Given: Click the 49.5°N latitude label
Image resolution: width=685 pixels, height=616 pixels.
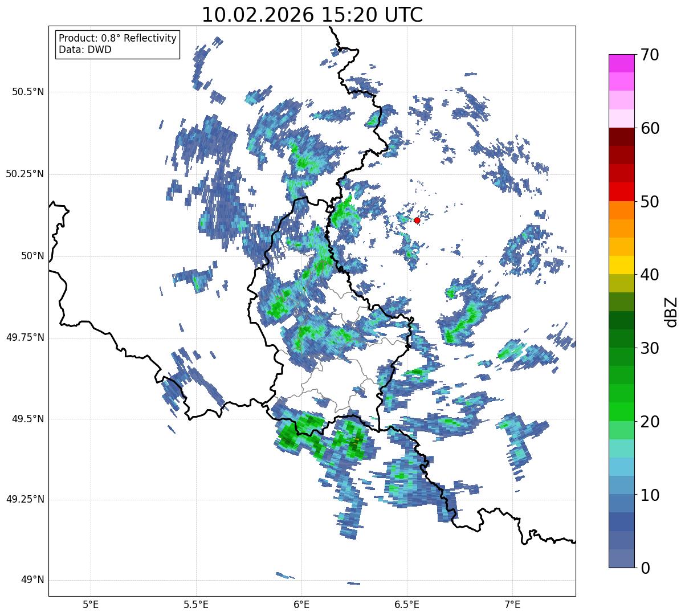Looking at the screenshot, I should tap(28, 419).
